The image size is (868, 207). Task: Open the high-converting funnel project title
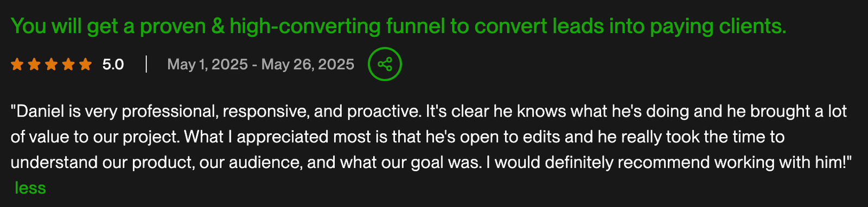[x=399, y=26]
